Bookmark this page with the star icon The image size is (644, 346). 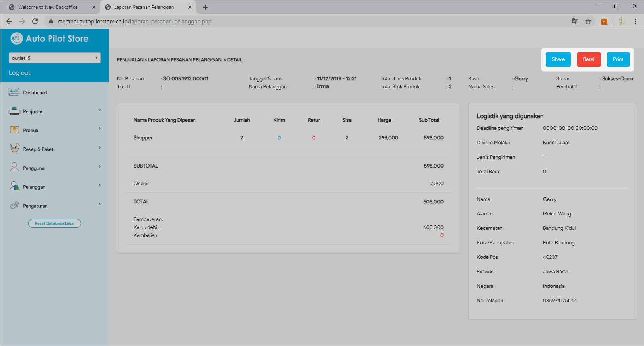(x=588, y=21)
